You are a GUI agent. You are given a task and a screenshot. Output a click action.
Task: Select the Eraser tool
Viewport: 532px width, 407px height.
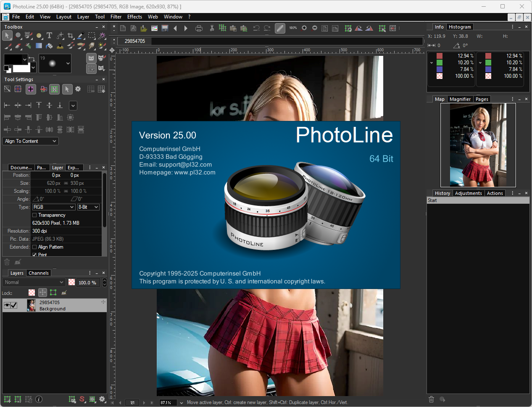(x=18, y=46)
